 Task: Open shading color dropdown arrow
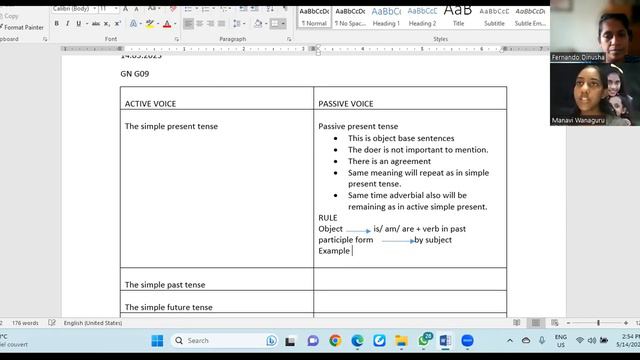coord(266,24)
